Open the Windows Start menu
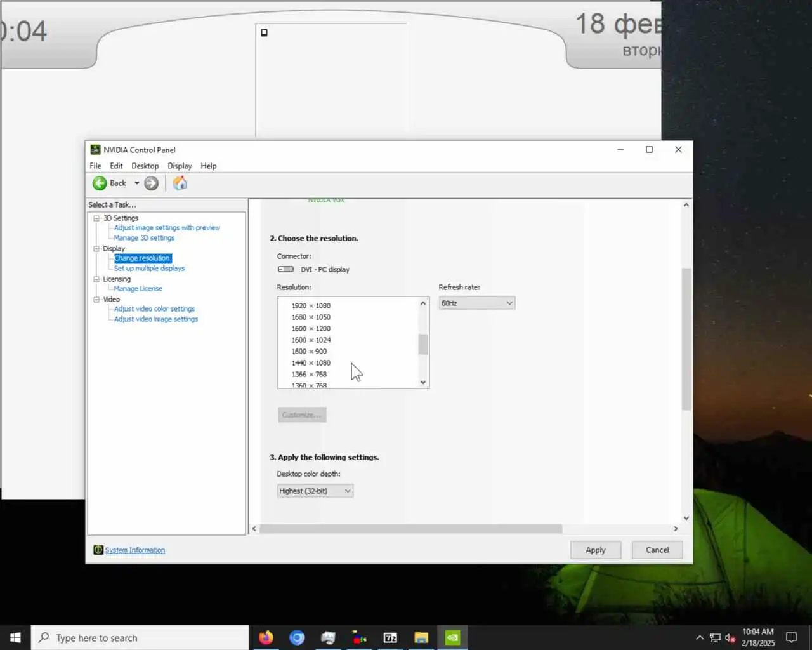The image size is (812, 650). [15, 638]
